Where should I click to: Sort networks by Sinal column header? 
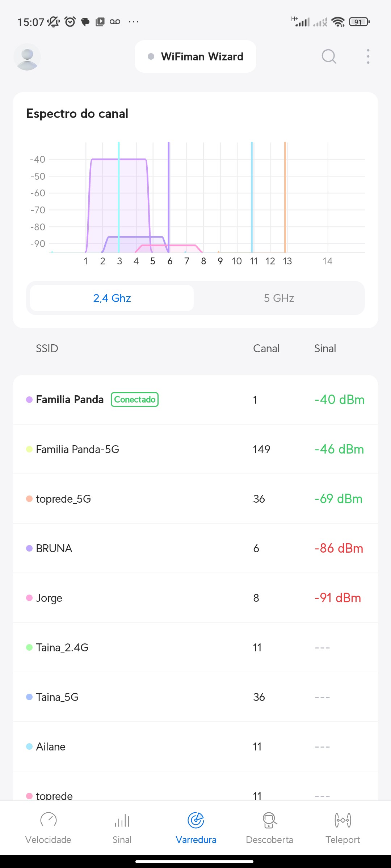point(325,349)
